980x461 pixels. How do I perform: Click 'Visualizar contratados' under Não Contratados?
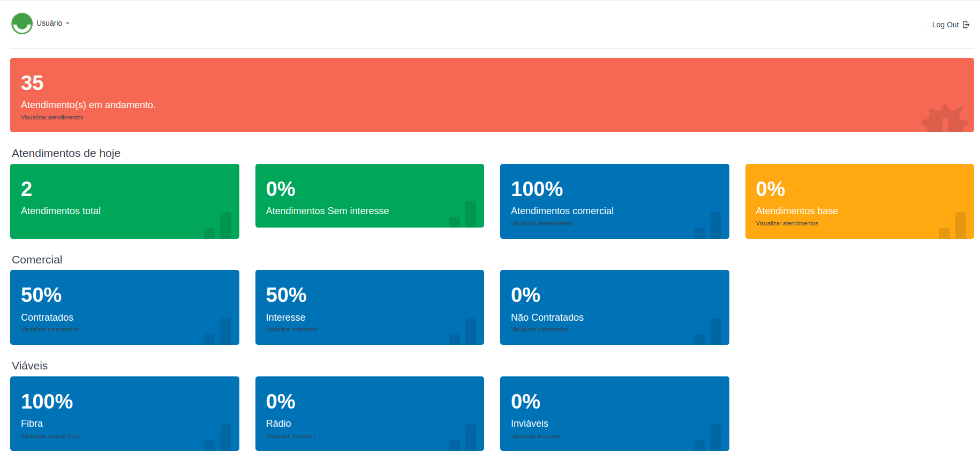539,329
